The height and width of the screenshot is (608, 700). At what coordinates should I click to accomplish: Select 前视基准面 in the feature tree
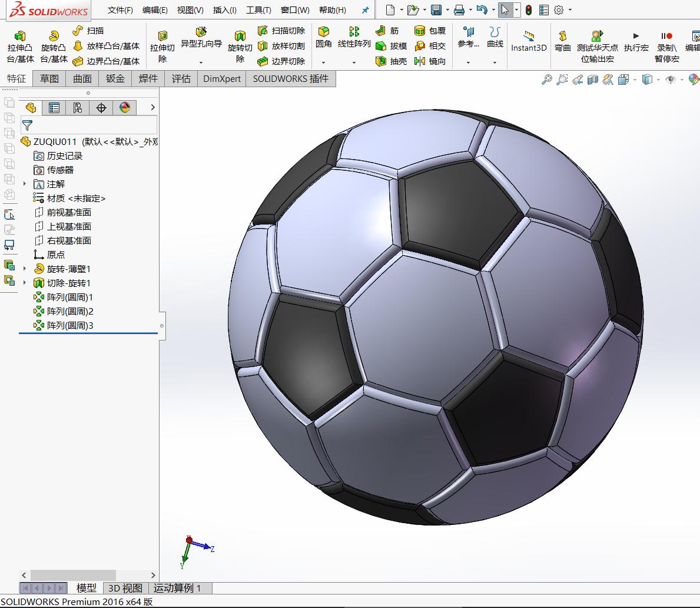pos(69,212)
